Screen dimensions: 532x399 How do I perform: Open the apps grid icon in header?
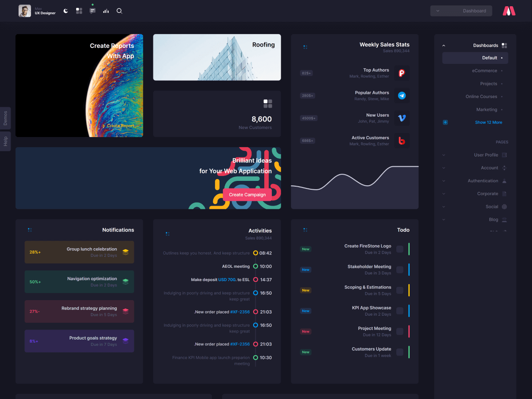click(79, 11)
